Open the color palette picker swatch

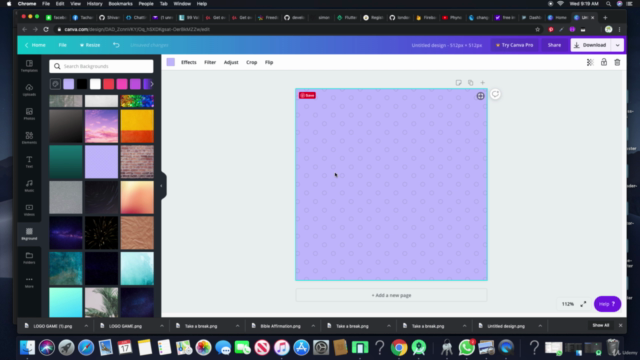[x=56, y=84]
